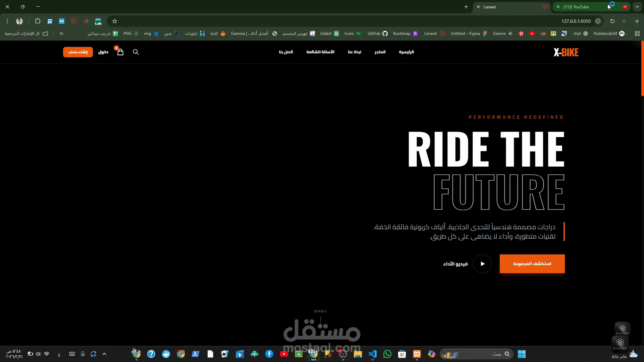Bookmark this page with the star icon
Image resolution: width=644 pixels, height=362 pixels.
click(115, 21)
